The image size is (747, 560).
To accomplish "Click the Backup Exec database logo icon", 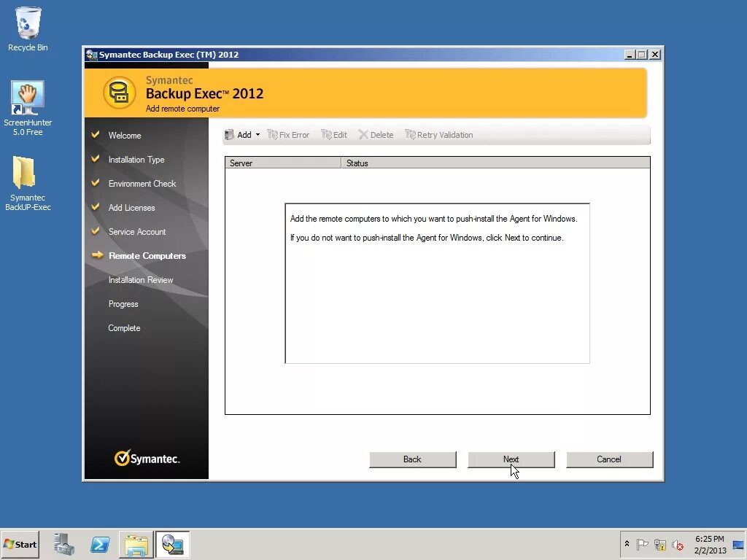I will tap(119, 93).
